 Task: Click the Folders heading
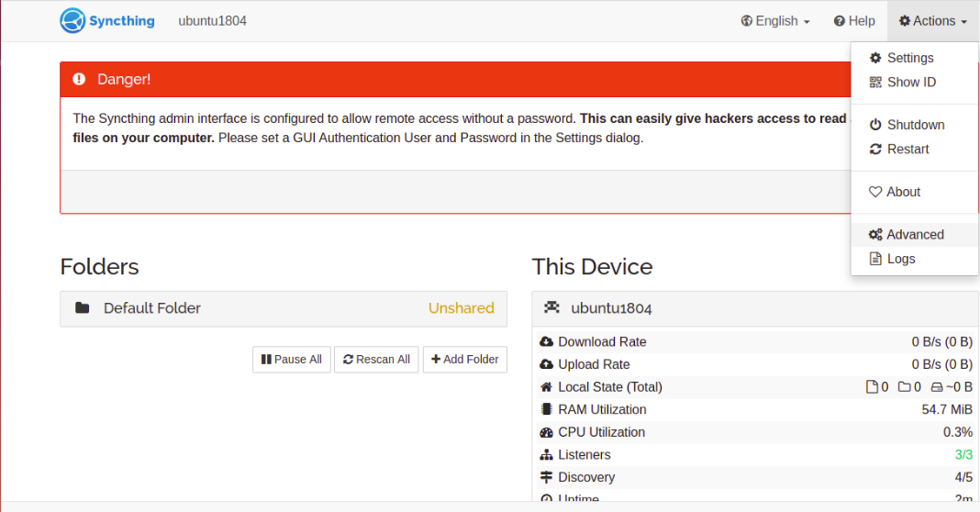point(99,267)
